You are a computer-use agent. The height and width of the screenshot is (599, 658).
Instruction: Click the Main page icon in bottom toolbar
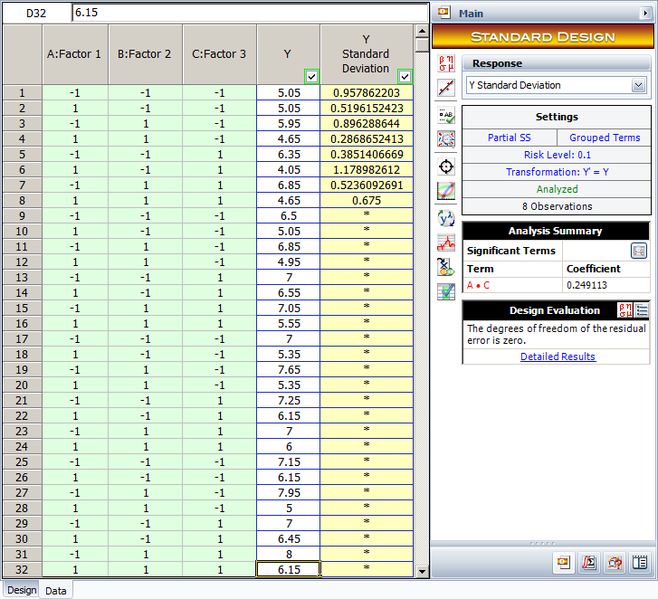562,563
